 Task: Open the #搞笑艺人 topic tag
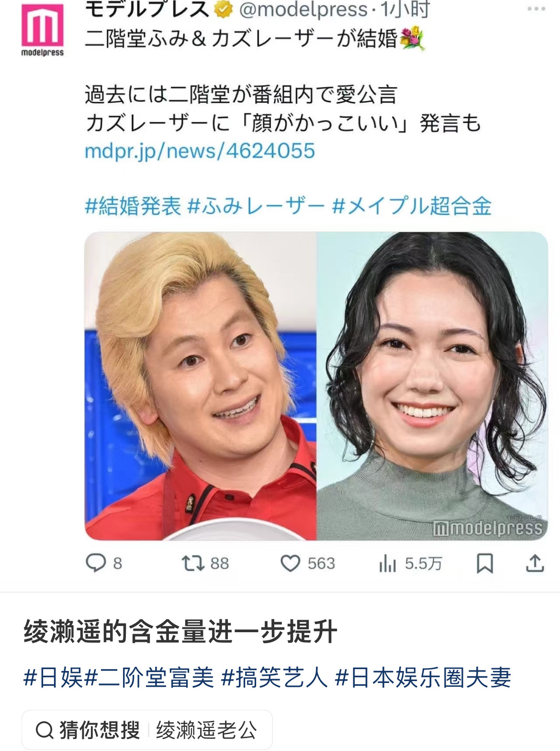[x=274, y=677]
